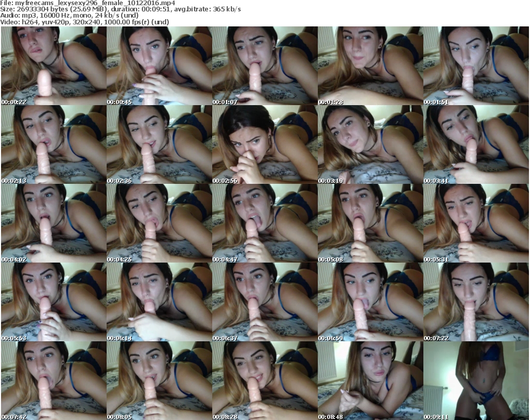
Task: Open the thumbnail at 00:01:28
Action: click(x=370, y=66)
